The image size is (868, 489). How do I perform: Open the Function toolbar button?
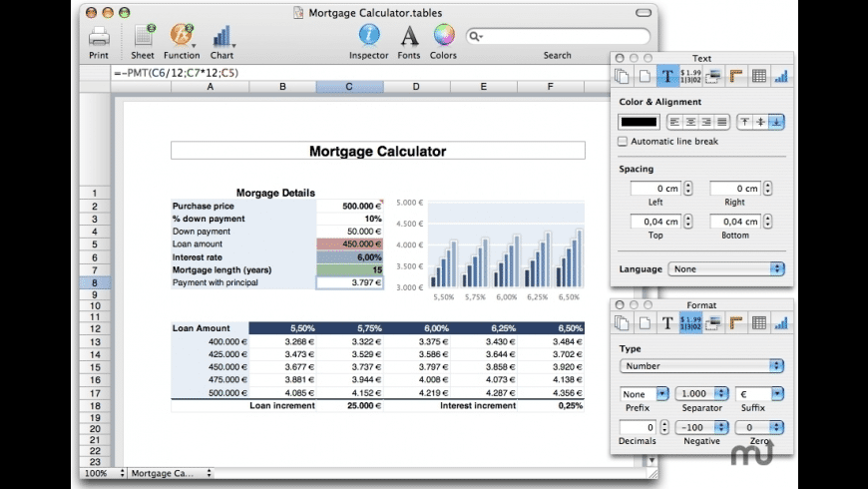182,37
